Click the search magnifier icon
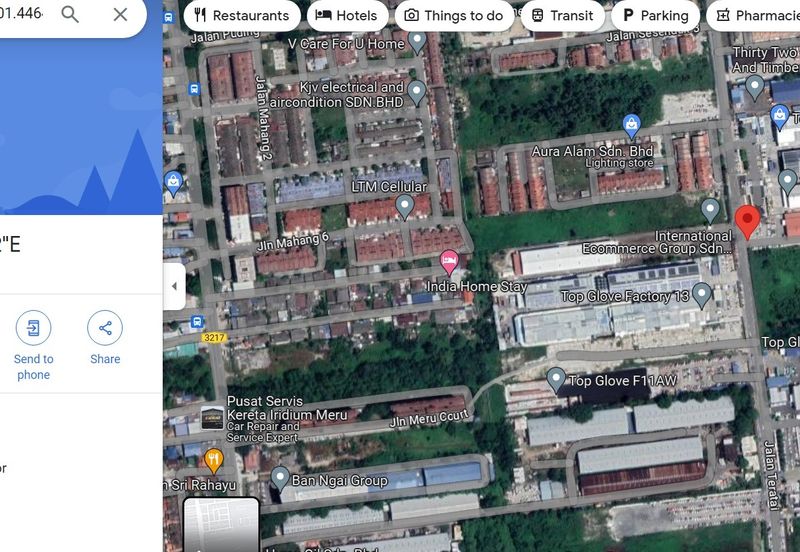800x552 pixels. click(70, 14)
